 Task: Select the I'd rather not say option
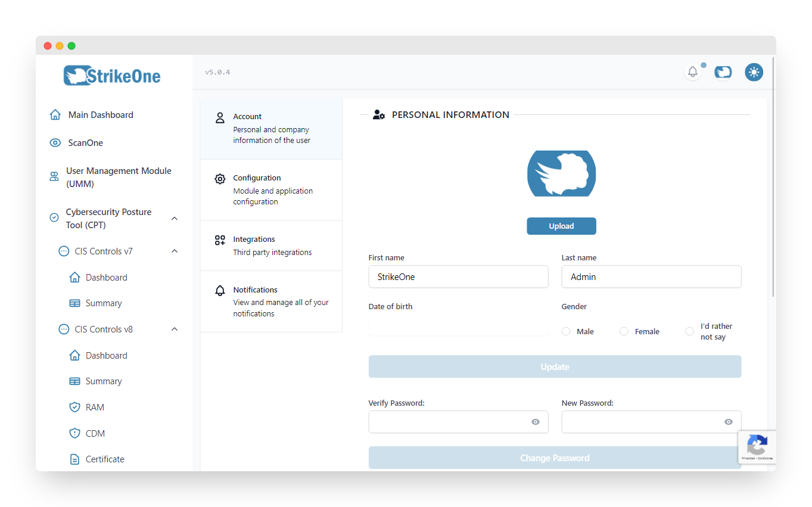click(x=689, y=331)
